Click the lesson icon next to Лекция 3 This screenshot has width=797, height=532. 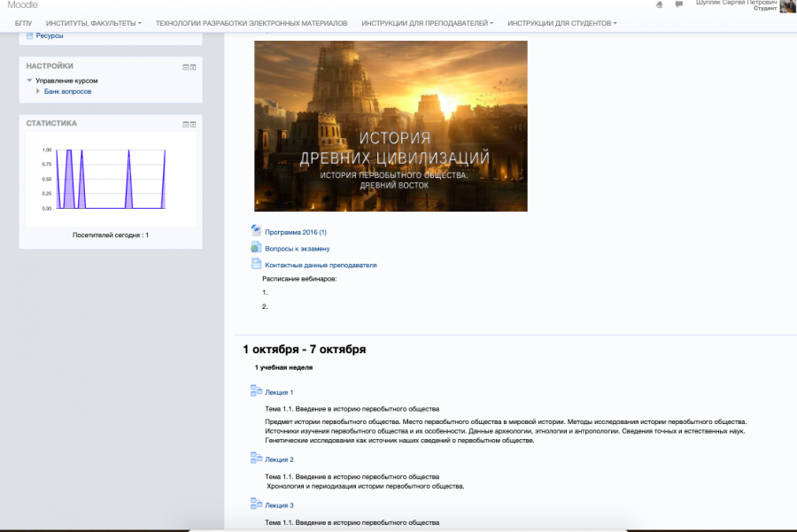click(x=256, y=504)
